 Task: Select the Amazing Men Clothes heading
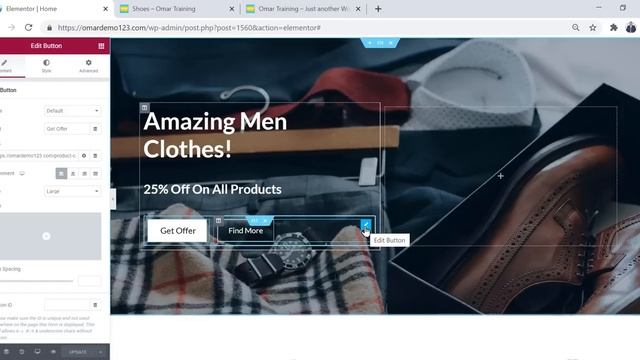215,135
